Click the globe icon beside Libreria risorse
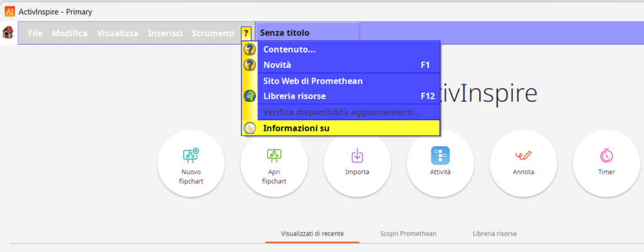Image resolution: width=644 pixels, height=252 pixels. pyautogui.click(x=250, y=96)
